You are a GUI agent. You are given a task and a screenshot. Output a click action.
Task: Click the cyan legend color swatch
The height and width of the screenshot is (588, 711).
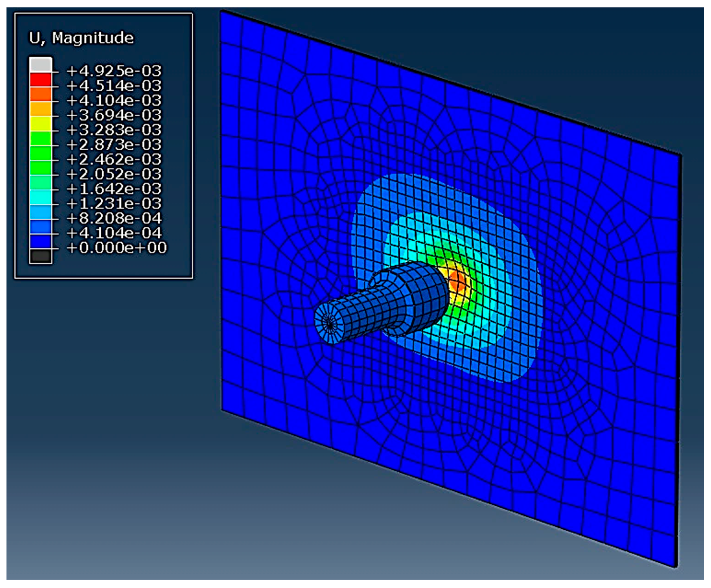pos(41,197)
